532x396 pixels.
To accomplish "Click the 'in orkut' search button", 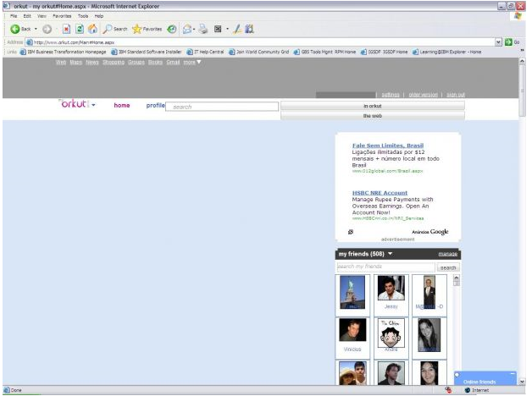I will tap(373, 106).
